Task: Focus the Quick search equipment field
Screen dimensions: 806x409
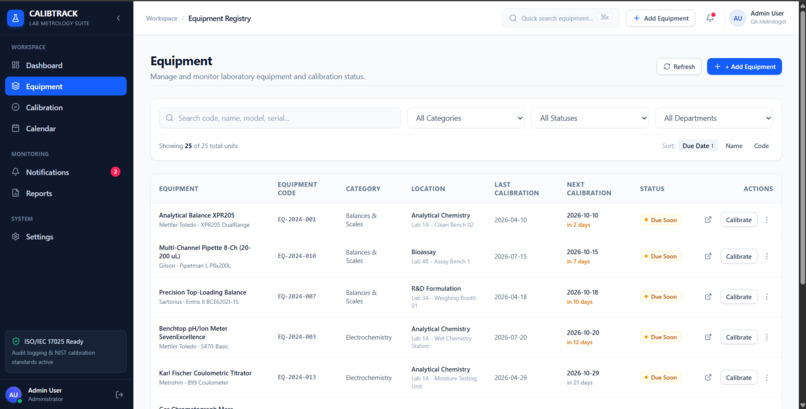Action: pos(560,18)
